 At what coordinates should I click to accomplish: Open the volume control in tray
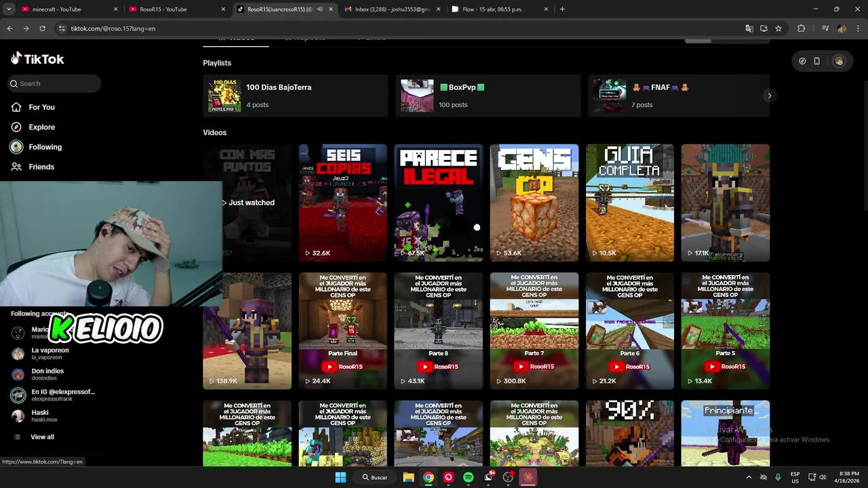click(823, 477)
